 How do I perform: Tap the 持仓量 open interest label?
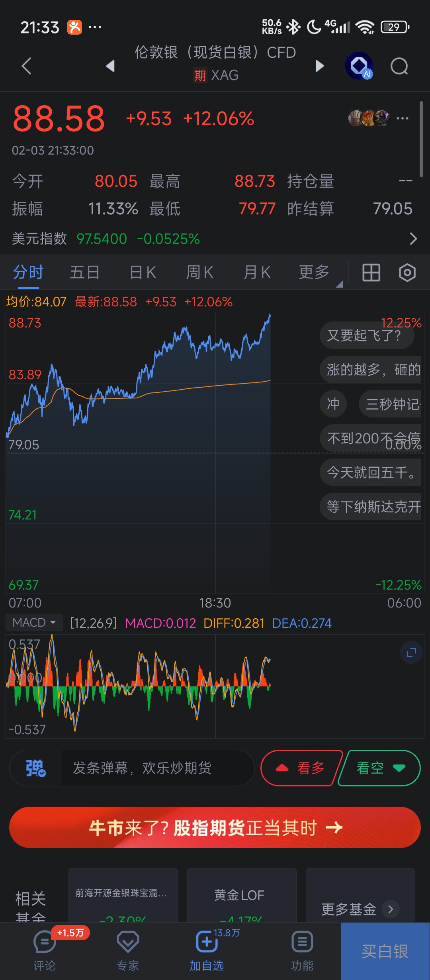click(311, 181)
